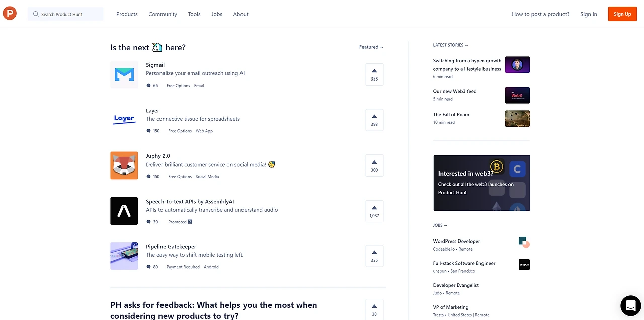Viewport: 644px width, 320px height.
Task: Open Codeable.io company logo icon
Action: point(524,243)
